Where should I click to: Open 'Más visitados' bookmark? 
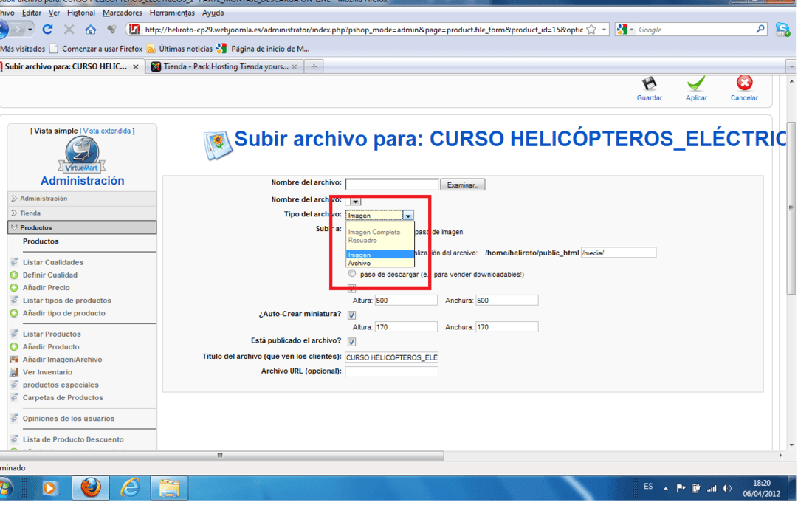click(x=23, y=49)
